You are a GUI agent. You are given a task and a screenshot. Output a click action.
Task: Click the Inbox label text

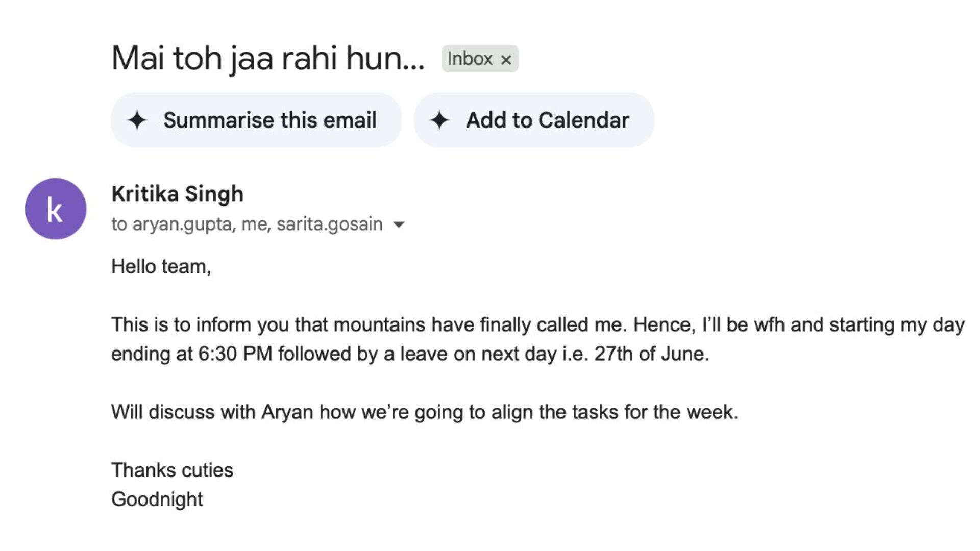point(470,59)
